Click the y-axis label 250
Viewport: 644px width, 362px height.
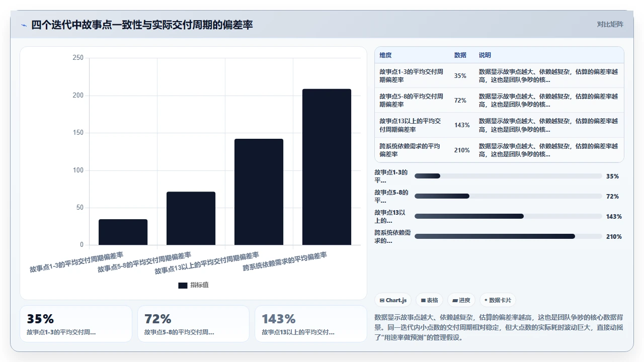coord(78,58)
